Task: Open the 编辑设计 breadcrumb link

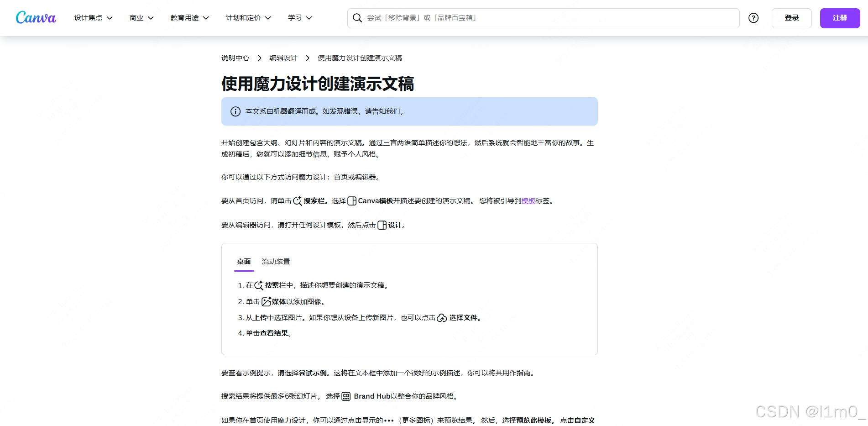Action: pos(283,58)
